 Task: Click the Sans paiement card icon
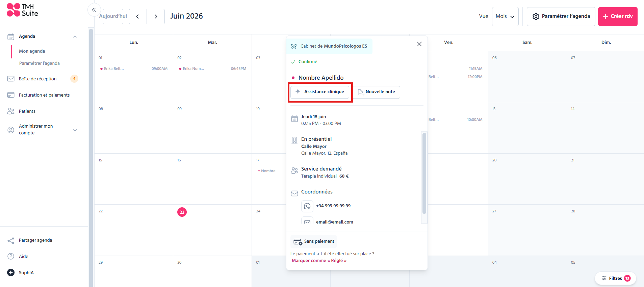[x=298, y=242]
